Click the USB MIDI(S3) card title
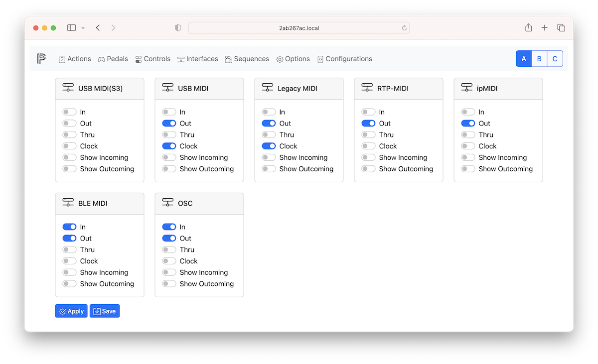The height and width of the screenshot is (364, 598). pyautogui.click(x=100, y=89)
